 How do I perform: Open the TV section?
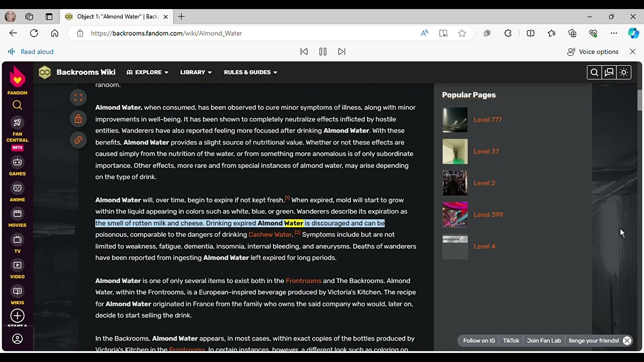[18, 244]
